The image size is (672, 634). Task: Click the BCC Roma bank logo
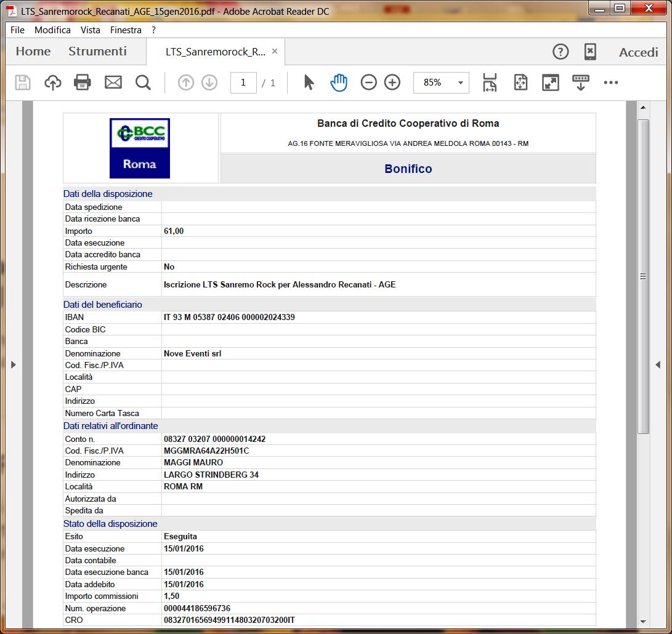click(x=140, y=148)
